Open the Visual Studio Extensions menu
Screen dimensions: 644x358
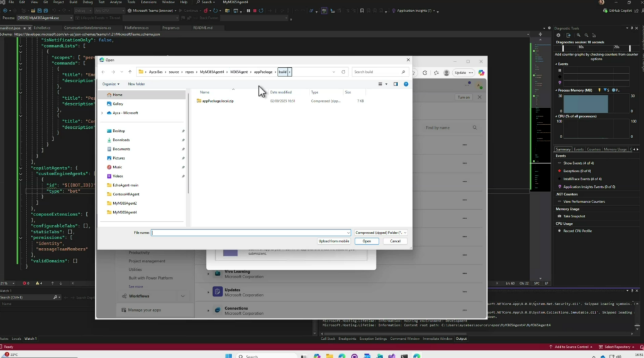pyautogui.click(x=148, y=2)
